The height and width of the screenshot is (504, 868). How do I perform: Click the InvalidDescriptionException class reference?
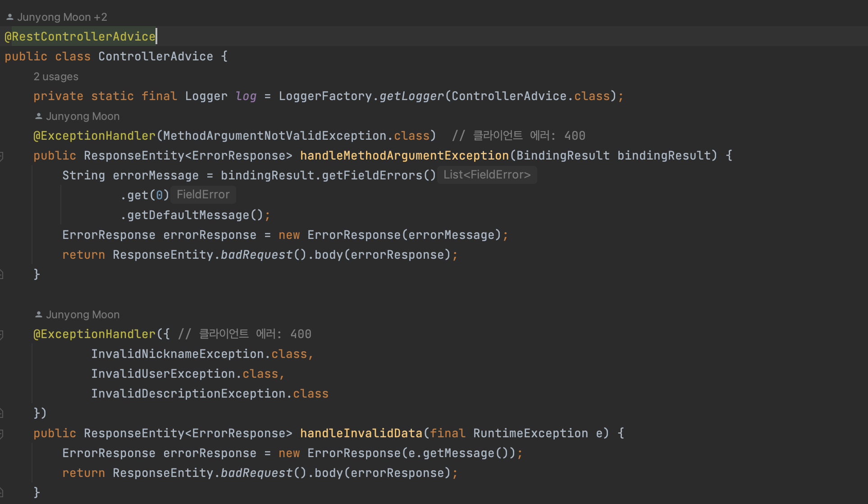point(188,394)
